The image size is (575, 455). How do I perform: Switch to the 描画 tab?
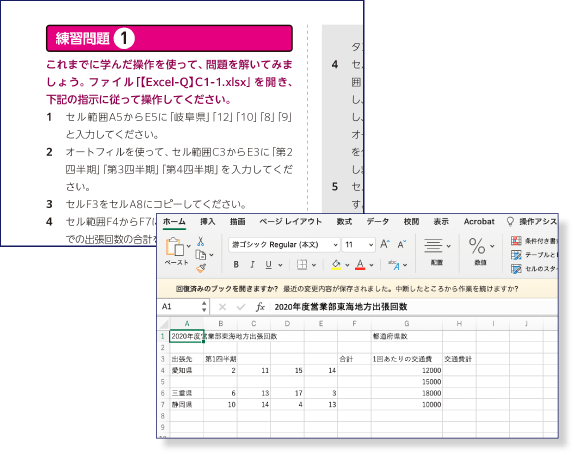(x=237, y=221)
